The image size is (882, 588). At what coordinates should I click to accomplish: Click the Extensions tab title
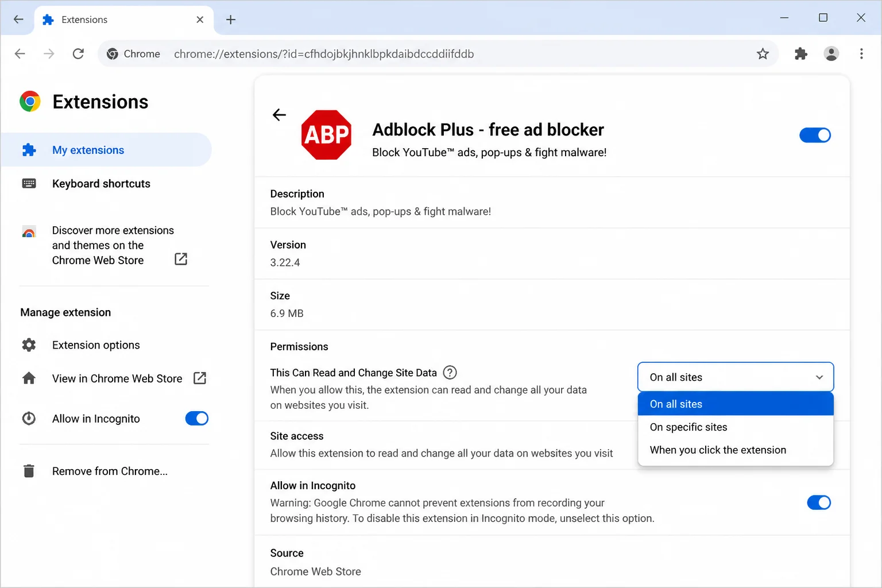(84, 20)
